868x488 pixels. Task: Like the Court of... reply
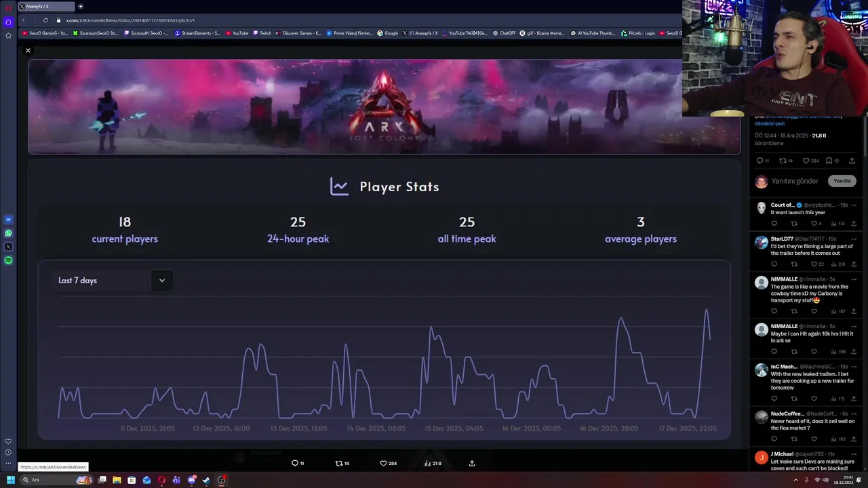[815, 223]
